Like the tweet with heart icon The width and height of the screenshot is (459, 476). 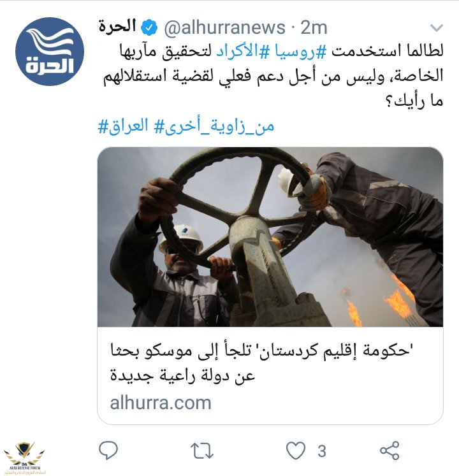[x=296, y=451]
